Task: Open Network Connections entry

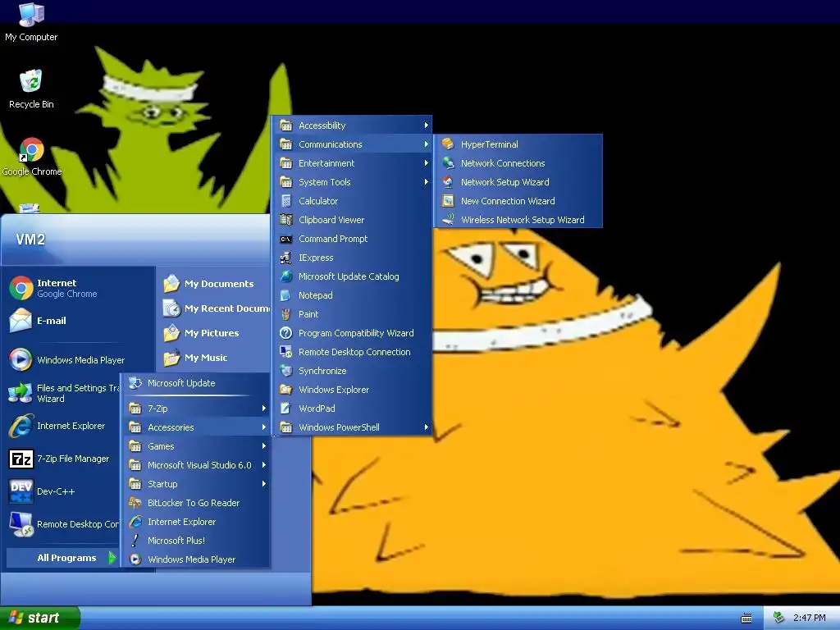Action: point(518,163)
